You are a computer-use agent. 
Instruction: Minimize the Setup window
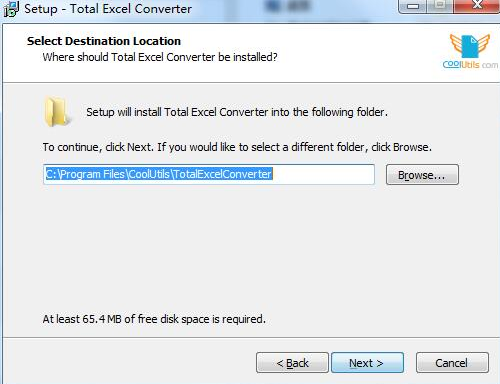413,6
